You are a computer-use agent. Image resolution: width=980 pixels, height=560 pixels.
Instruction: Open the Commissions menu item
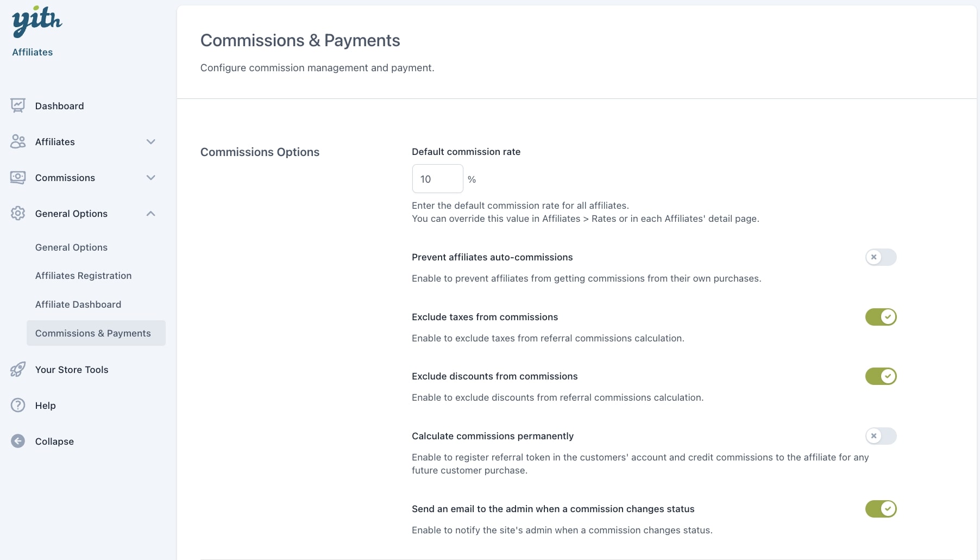click(x=65, y=178)
